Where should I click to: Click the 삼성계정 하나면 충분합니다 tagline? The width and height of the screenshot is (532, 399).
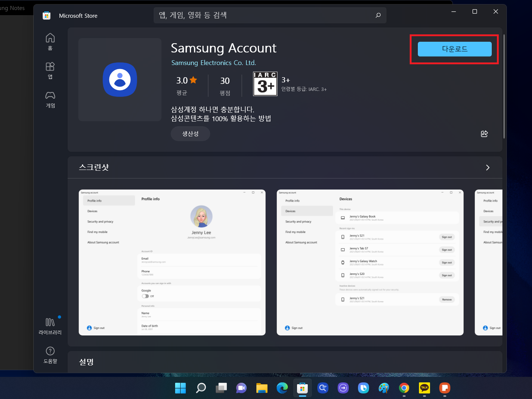(212, 109)
